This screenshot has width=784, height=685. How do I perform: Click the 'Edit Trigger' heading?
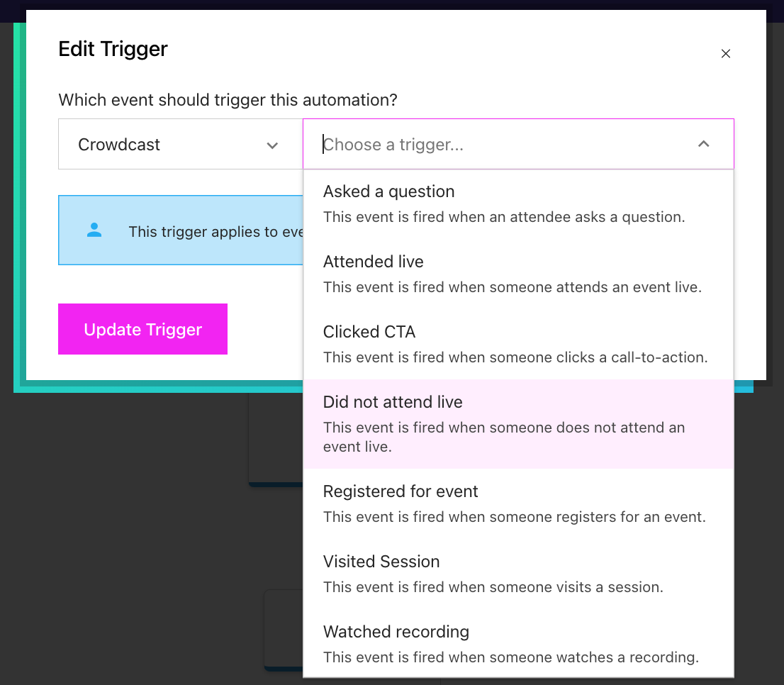click(113, 49)
